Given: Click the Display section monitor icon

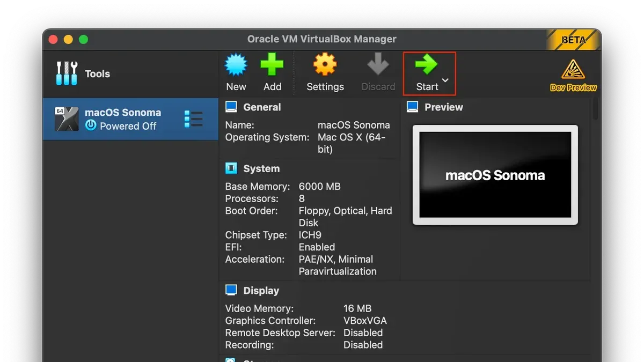Looking at the screenshot, I should click(x=231, y=290).
